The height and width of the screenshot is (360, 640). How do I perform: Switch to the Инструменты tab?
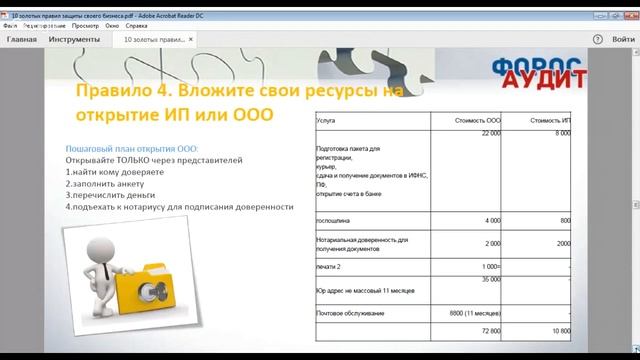(x=74, y=39)
